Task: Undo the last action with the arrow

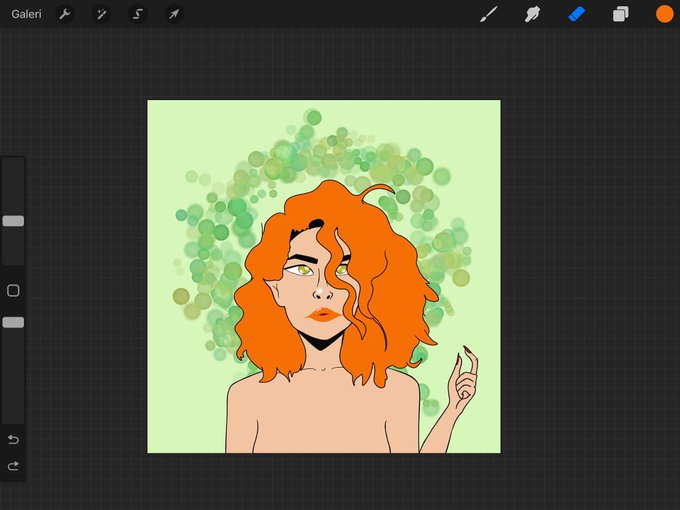Action: tap(13, 440)
